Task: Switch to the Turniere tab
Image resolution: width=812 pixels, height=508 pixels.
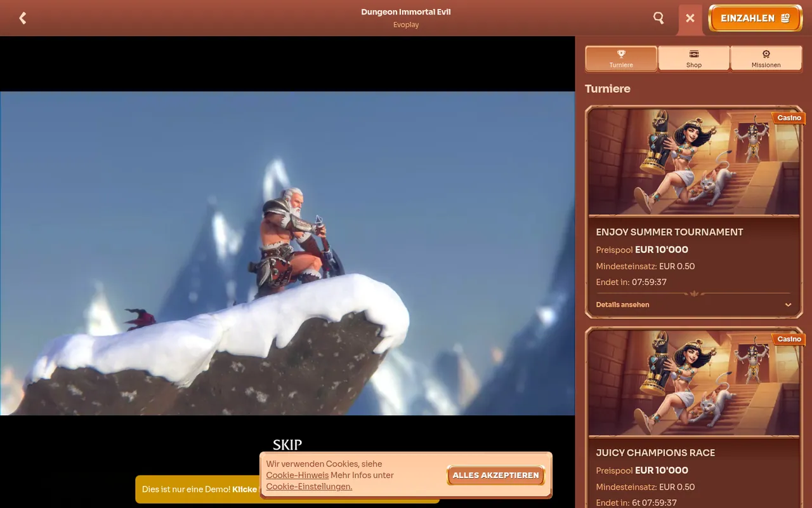Action: pyautogui.click(x=621, y=58)
